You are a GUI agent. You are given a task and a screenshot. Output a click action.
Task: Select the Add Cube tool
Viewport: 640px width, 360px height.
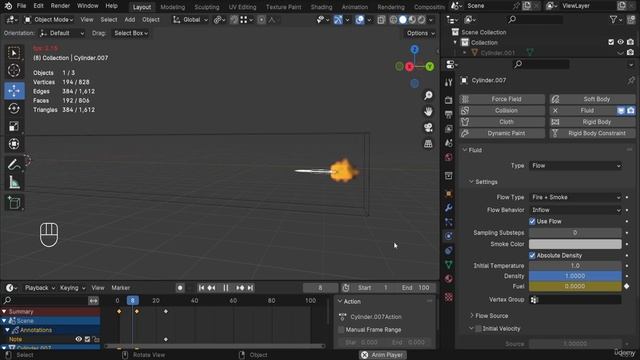tap(14, 203)
